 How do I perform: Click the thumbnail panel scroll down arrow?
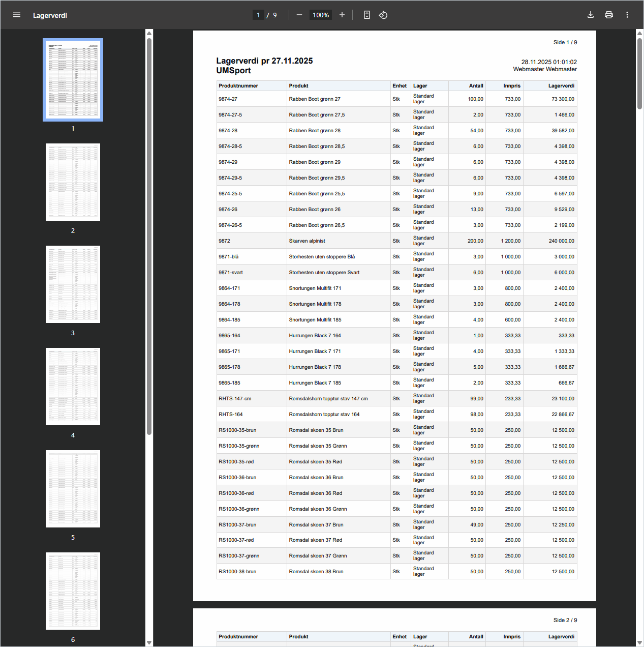coord(149,642)
